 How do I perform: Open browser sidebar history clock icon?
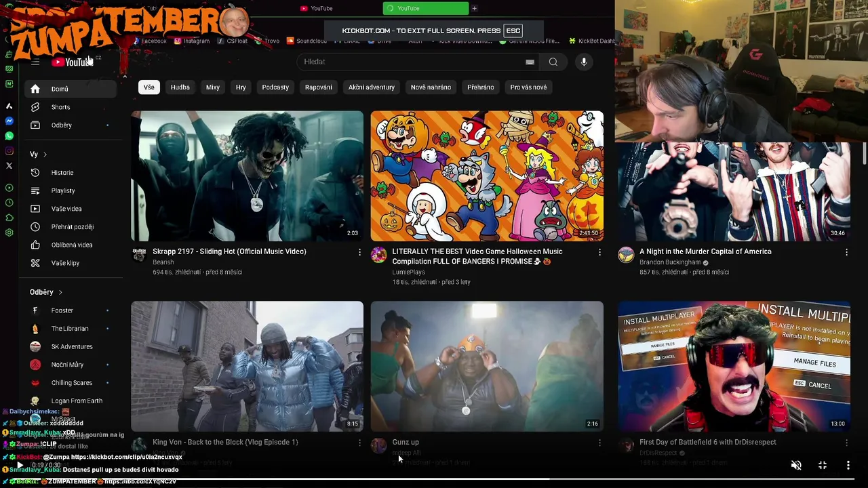click(9, 203)
